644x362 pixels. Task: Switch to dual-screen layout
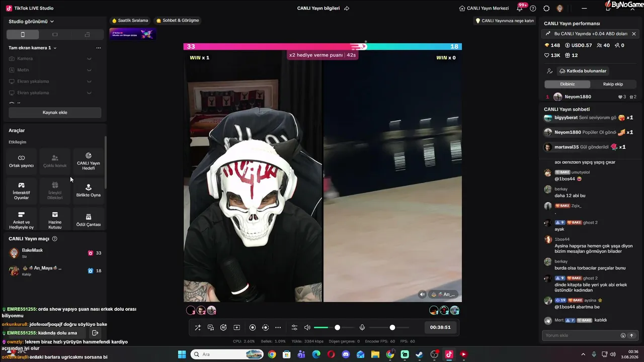click(87, 35)
